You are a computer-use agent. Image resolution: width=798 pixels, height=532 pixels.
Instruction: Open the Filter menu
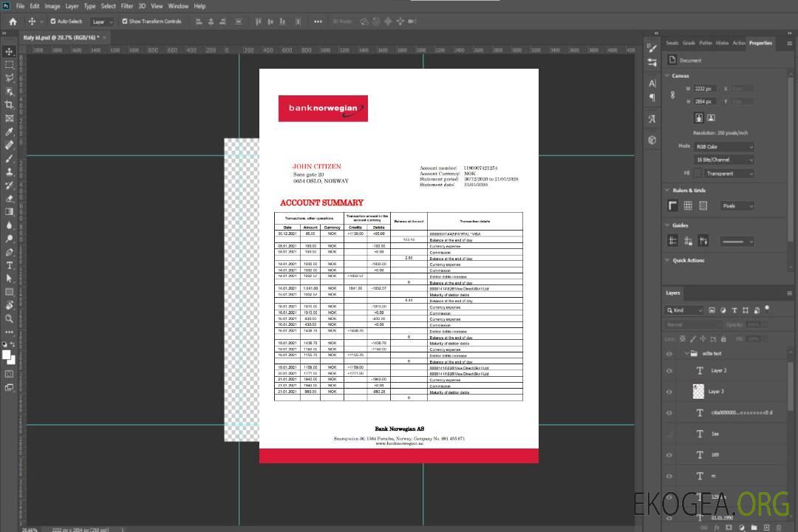click(x=127, y=6)
